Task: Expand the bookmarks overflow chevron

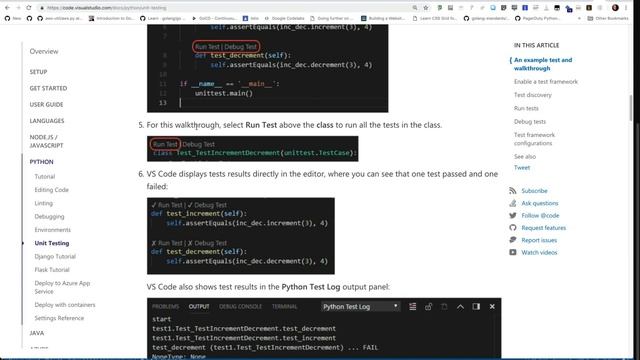Action: click(579, 18)
